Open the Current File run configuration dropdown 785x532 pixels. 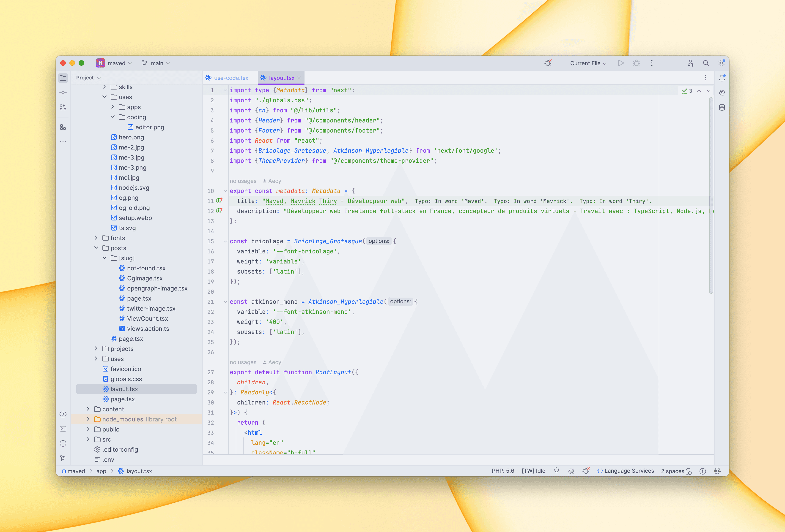tap(588, 63)
